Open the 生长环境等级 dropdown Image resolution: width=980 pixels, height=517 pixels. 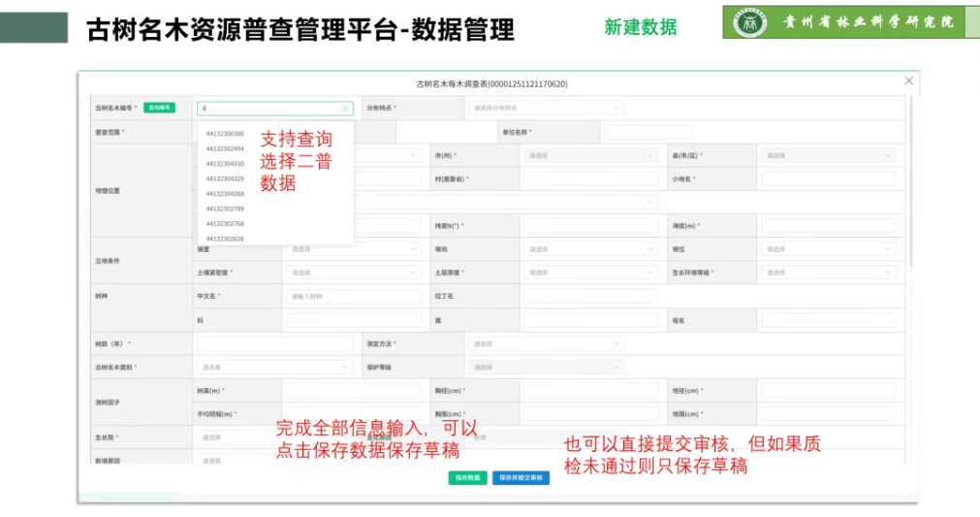[828, 273]
